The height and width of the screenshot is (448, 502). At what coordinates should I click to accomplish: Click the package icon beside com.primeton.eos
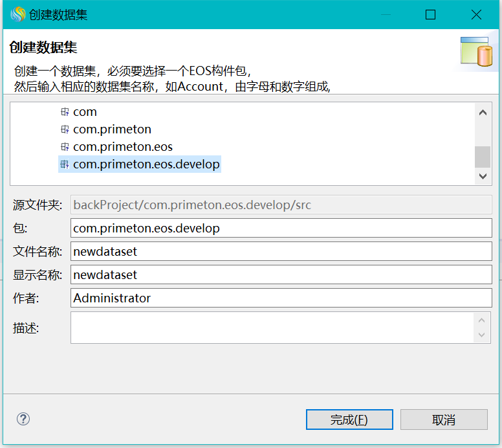pyautogui.click(x=64, y=147)
